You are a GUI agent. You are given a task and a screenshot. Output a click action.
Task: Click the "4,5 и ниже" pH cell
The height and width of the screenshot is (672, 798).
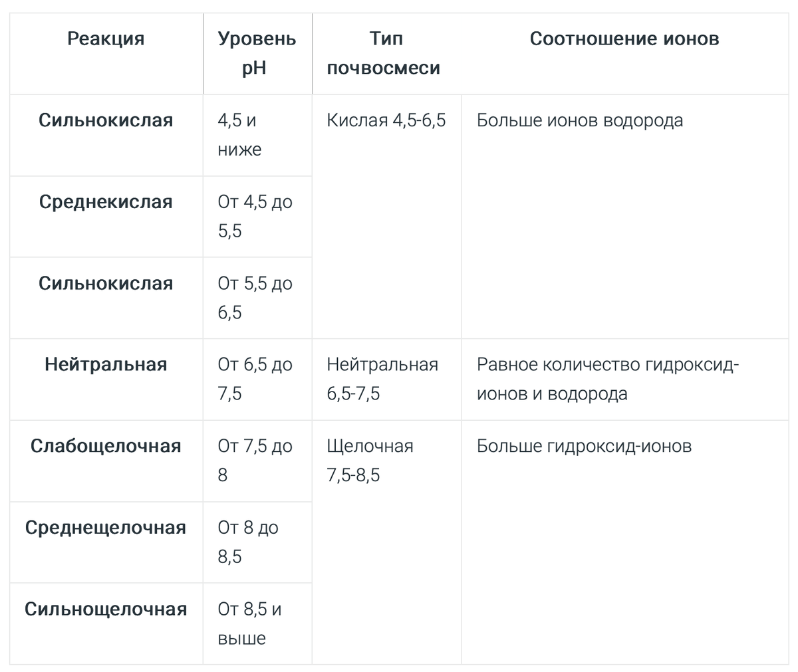point(239,135)
